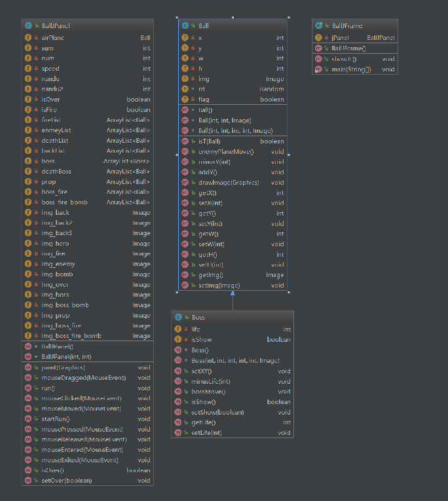Screen dimensions: 448x501
Task: Select the BallJFrame class title
Action: pyautogui.click(x=347, y=26)
